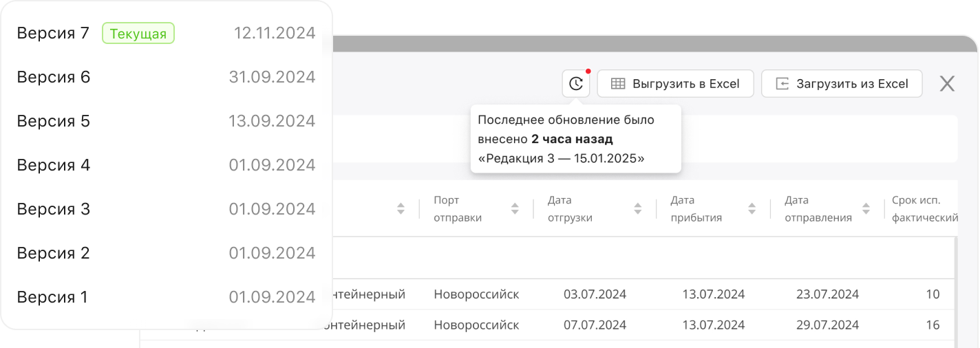Click the Выгрузить в Excel button
The image size is (980, 348).
click(x=675, y=84)
